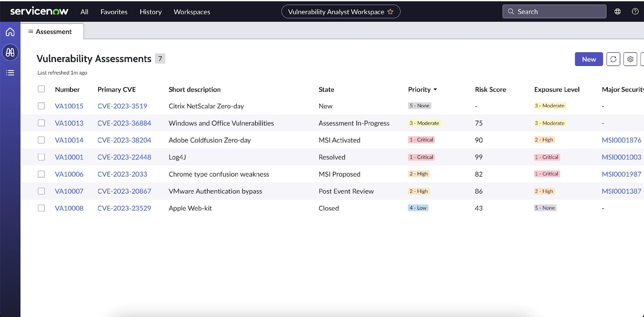The height and width of the screenshot is (317, 644).
Task: Open CVE-2023-3519 link
Action: point(122,106)
